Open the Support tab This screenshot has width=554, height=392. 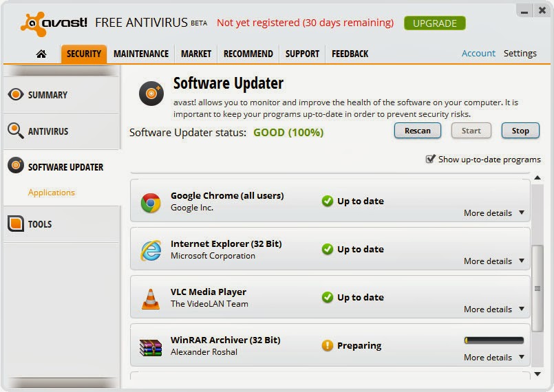(x=302, y=54)
